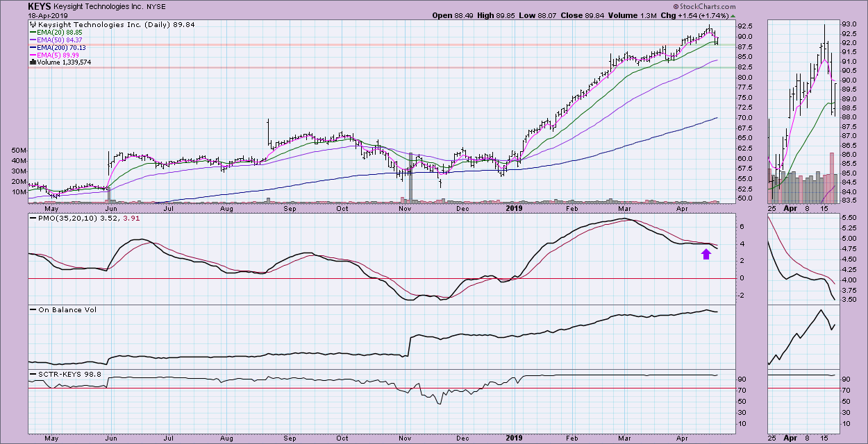This screenshot has width=868, height=444.
Task: Click the 52.5 price axis label
Action: [746, 188]
